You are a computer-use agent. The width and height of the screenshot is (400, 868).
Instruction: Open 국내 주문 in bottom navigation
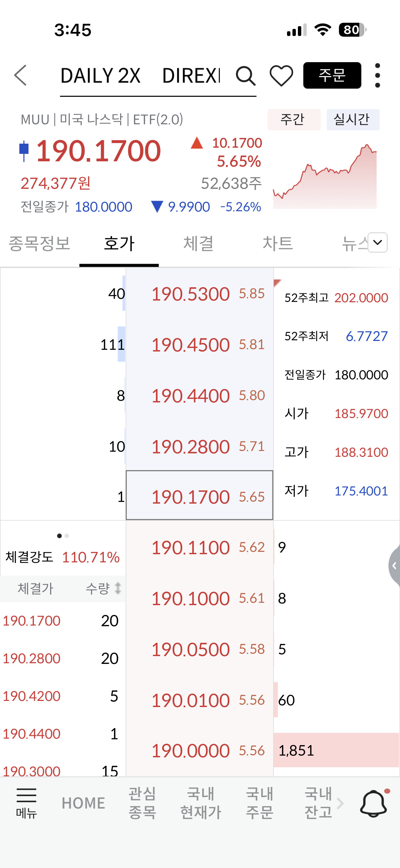click(260, 803)
